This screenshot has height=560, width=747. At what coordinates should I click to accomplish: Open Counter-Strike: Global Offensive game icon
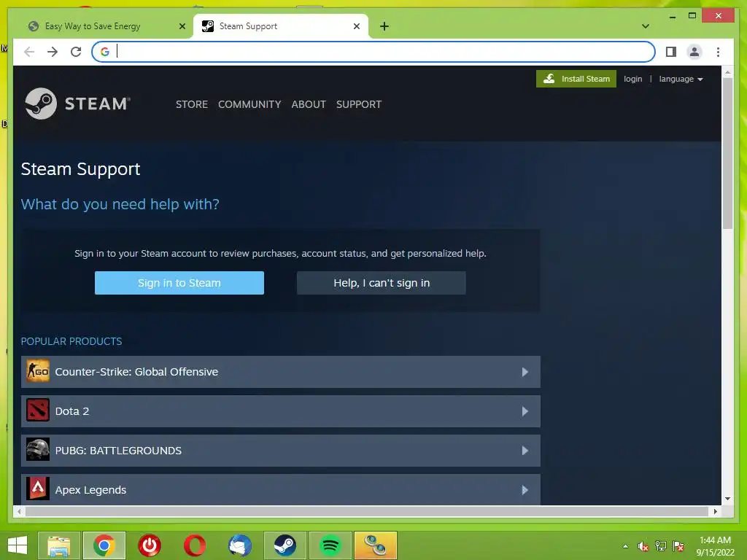(38, 371)
